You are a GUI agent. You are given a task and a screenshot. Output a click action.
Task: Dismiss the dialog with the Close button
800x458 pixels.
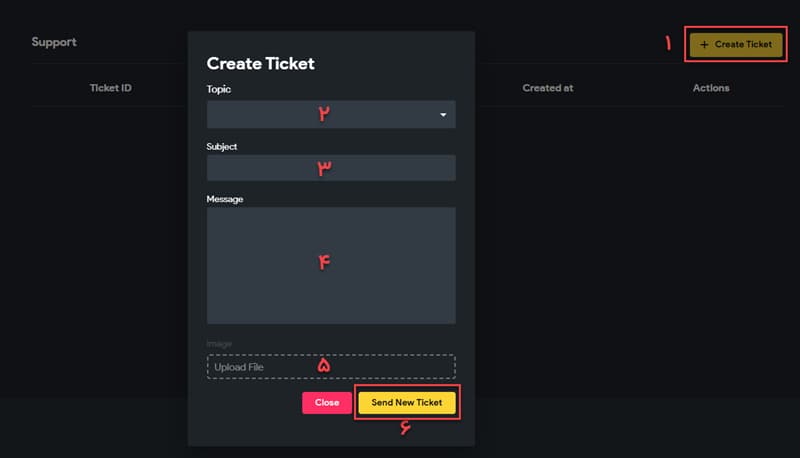(x=327, y=402)
